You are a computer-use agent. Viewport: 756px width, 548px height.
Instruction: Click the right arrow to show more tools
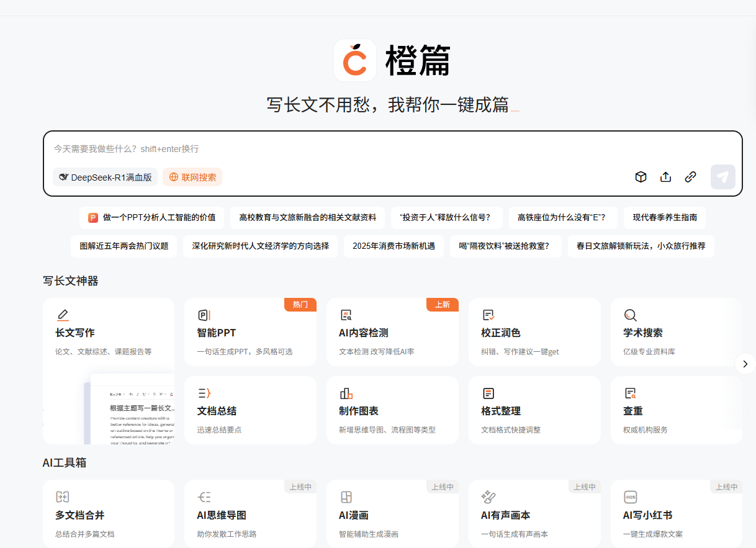coord(745,364)
